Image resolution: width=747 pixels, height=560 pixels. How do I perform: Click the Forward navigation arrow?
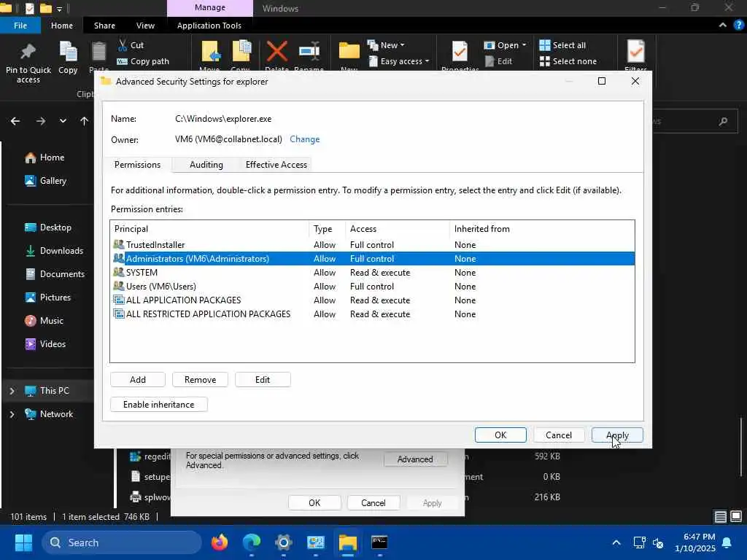point(41,121)
